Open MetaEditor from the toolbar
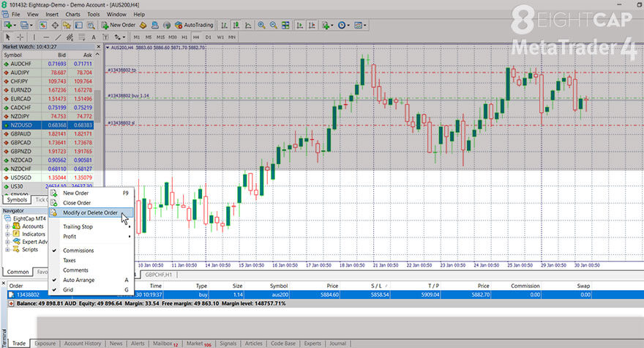 coord(143,25)
